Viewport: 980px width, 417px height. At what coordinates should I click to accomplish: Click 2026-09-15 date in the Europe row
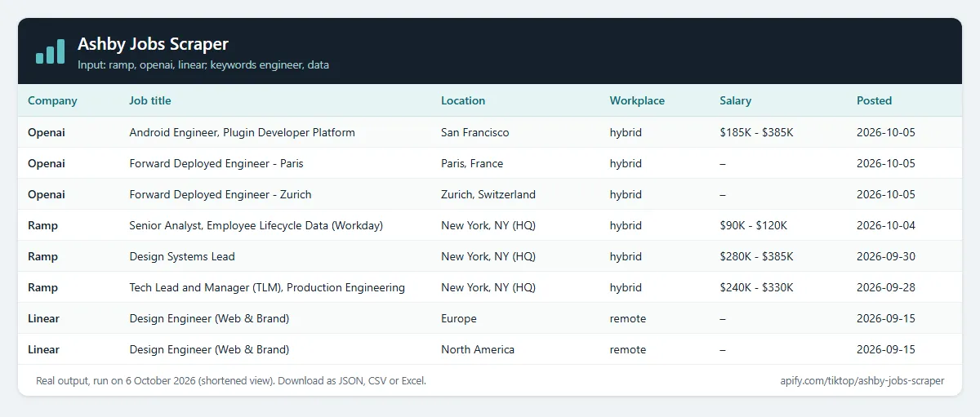tap(886, 318)
